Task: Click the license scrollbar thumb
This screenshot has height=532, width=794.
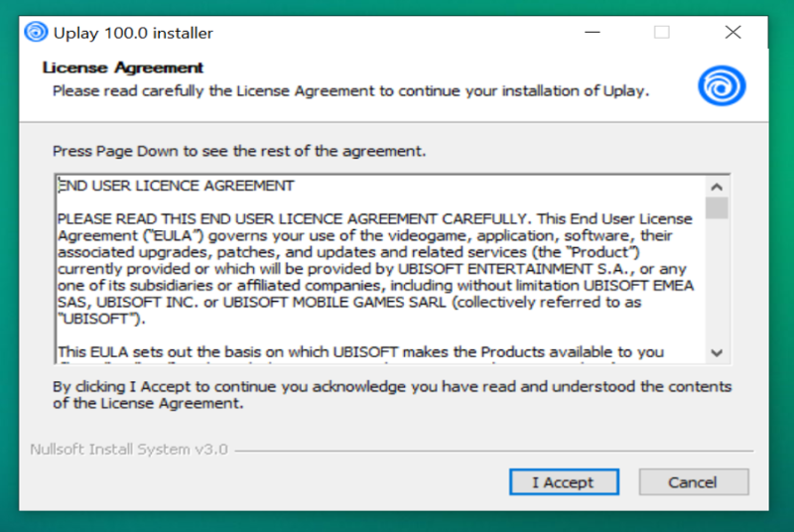Action: [x=717, y=208]
